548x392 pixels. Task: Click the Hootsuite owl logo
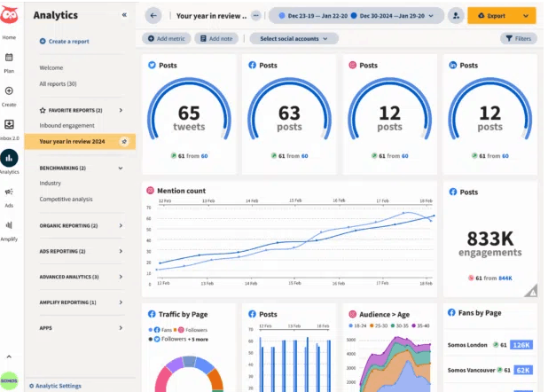[x=9, y=15]
